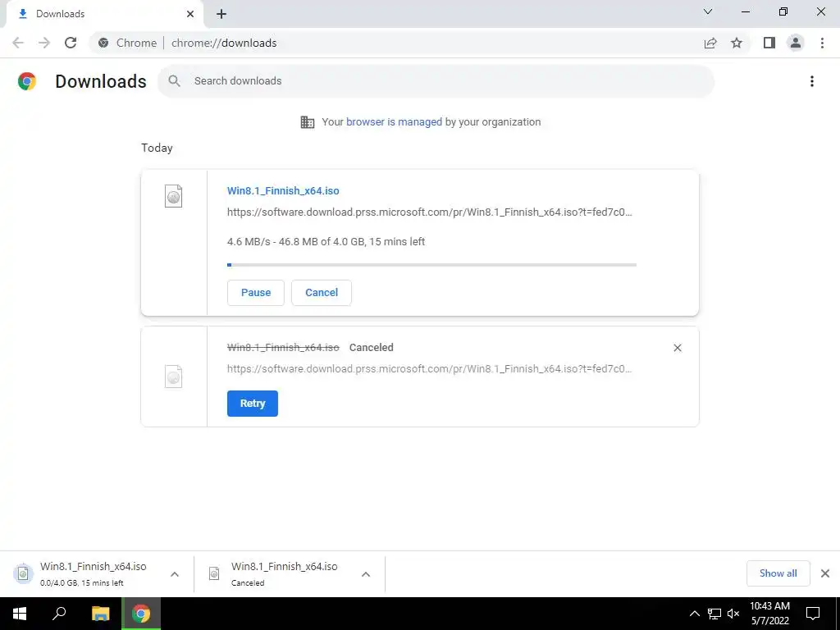Open the Downloads page more actions menu
This screenshot has width=840, height=630.
coord(812,81)
